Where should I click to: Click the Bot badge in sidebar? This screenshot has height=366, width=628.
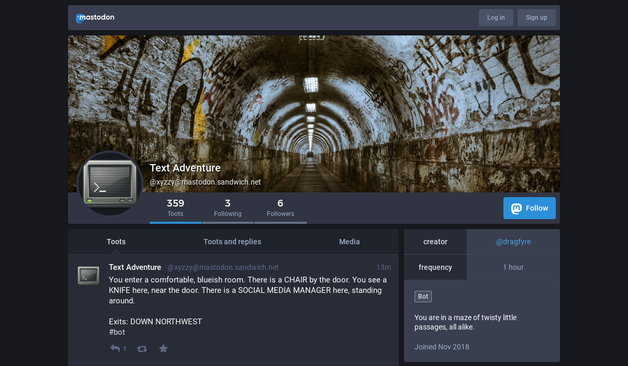[x=423, y=297]
